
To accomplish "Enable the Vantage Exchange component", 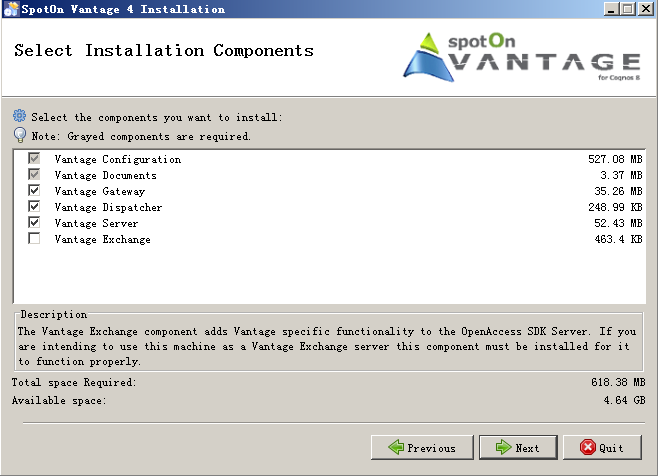I will [x=34, y=238].
